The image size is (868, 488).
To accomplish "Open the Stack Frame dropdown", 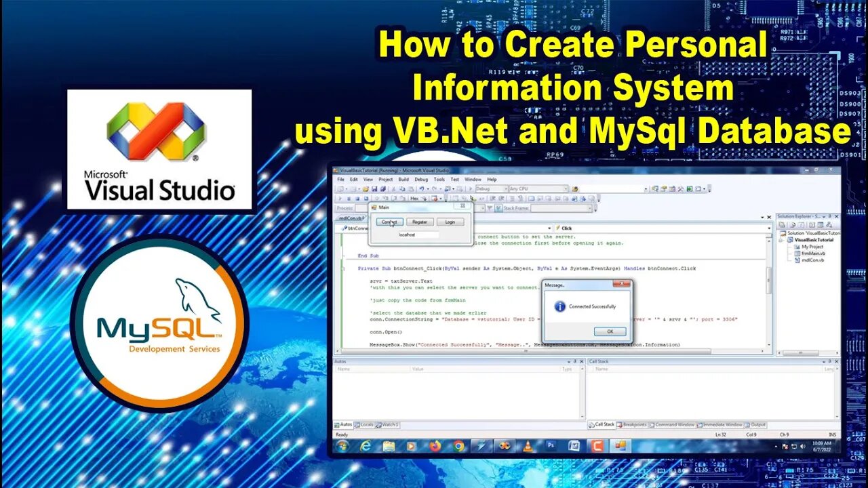I will click(561, 208).
